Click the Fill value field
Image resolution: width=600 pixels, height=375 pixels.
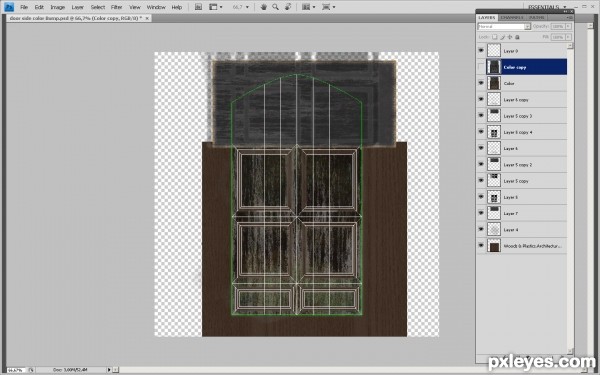click(558, 37)
